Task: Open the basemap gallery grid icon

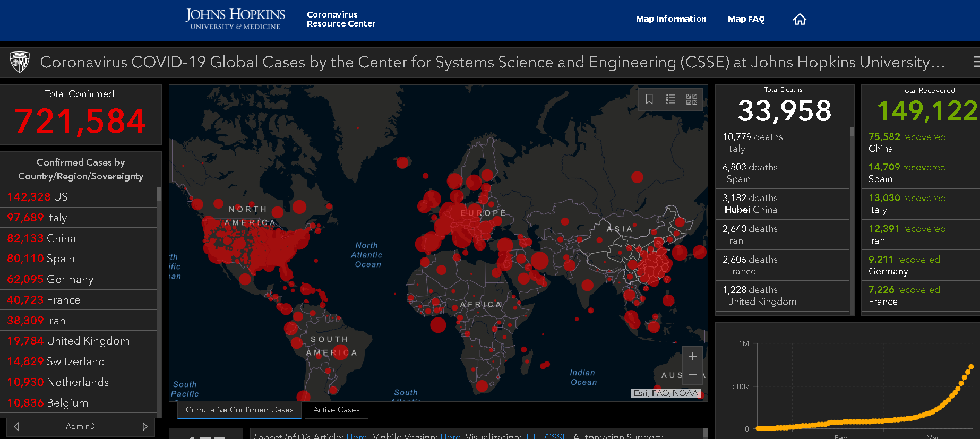Action: coord(692,99)
